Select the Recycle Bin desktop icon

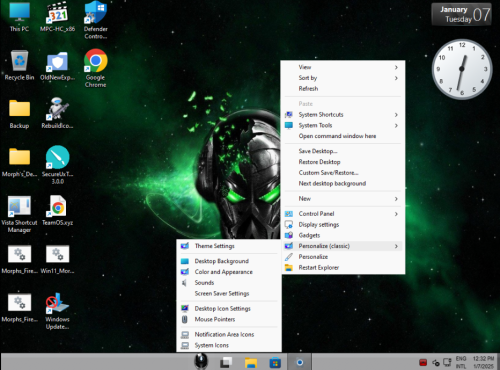tap(19, 66)
